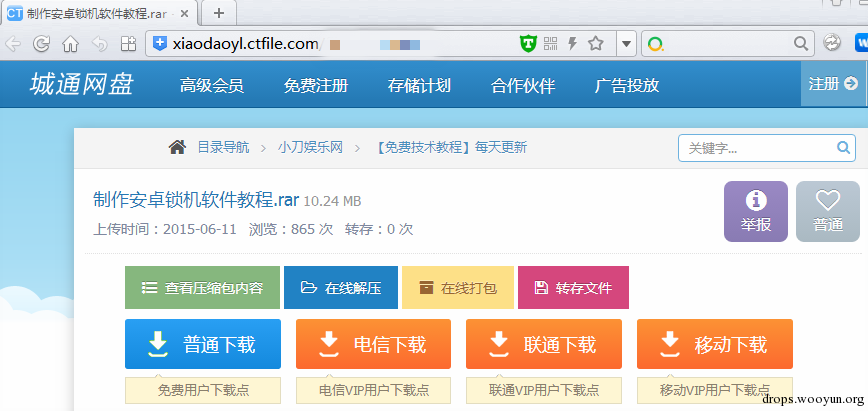The height and width of the screenshot is (411, 868).
Task: Expand the address bar dropdown arrow
Action: pos(626,44)
